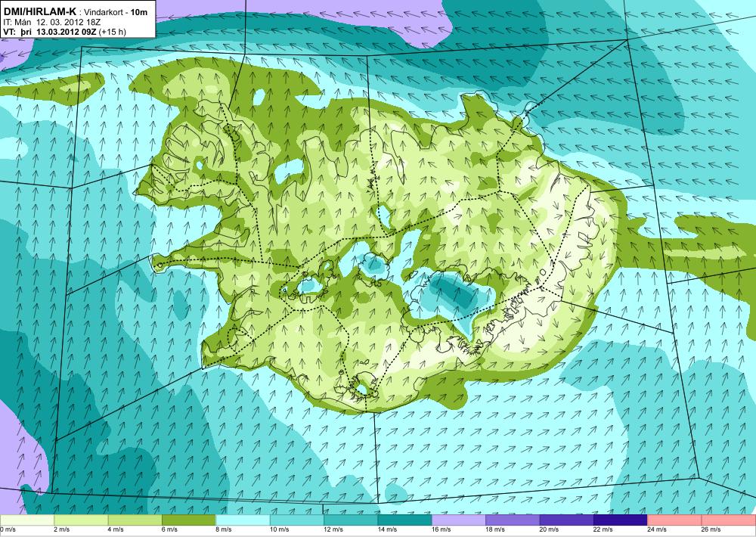Click the '(+15 h)' forecast offset text
This screenshot has width=756, height=537.
[112, 32]
